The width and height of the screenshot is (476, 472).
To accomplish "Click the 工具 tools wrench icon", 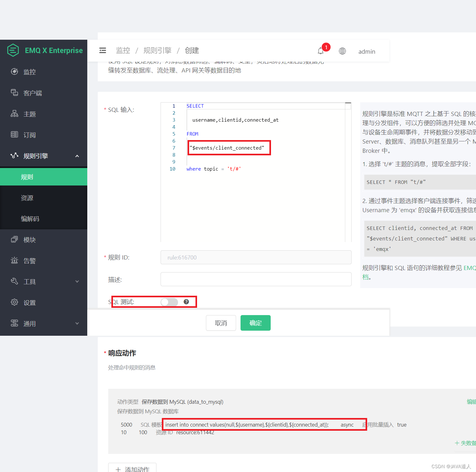I will pos(14,281).
